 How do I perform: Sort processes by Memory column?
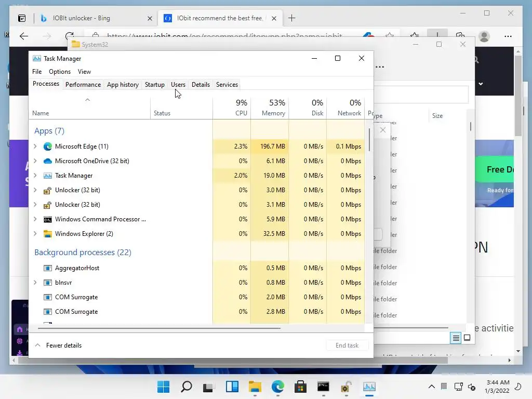(270, 108)
